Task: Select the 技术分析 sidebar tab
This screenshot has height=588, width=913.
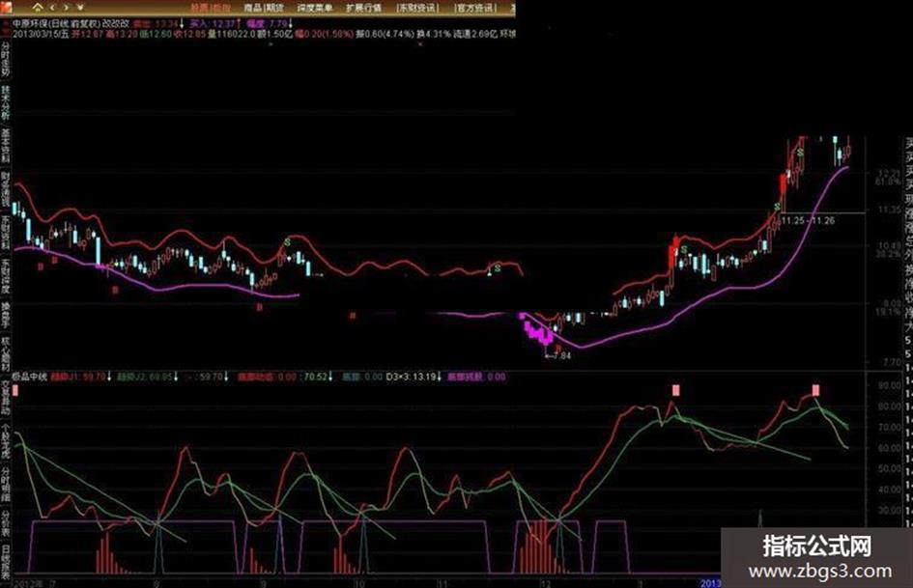Action: (5, 102)
